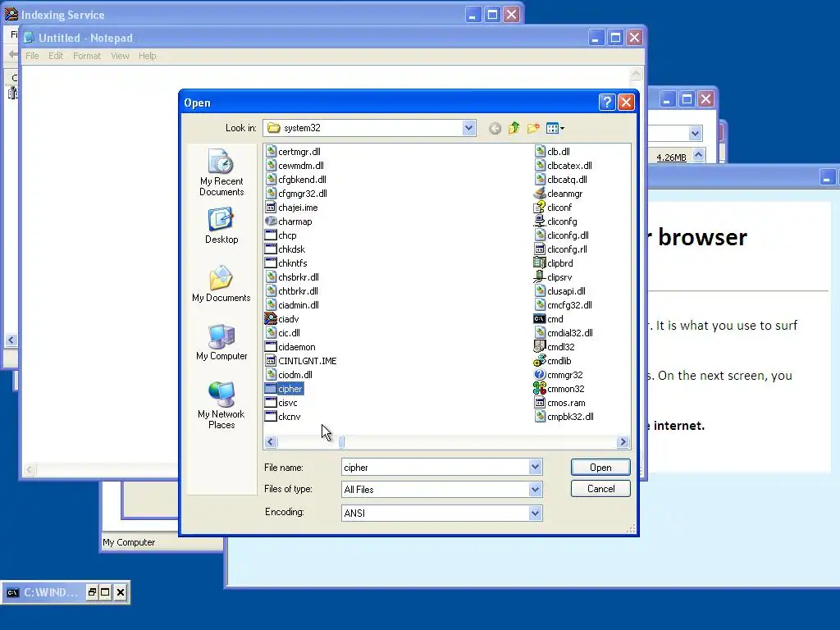Expand the Files of type dropdown
Viewport: 840px width, 630px height.
tap(535, 489)
